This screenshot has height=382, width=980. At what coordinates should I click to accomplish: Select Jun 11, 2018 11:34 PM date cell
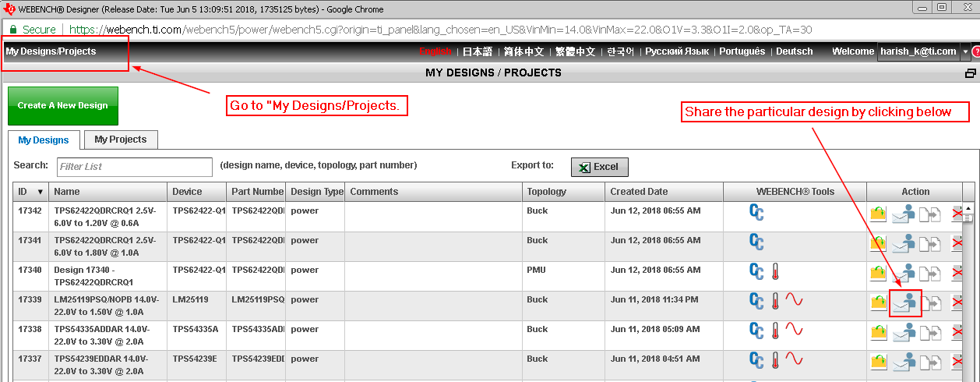[664, 306]
